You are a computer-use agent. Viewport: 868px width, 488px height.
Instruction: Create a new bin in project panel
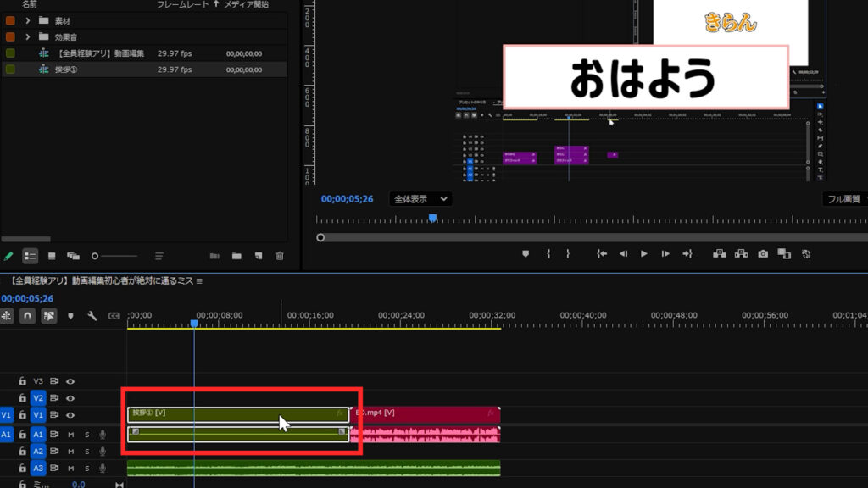click(x=236, y=256)
